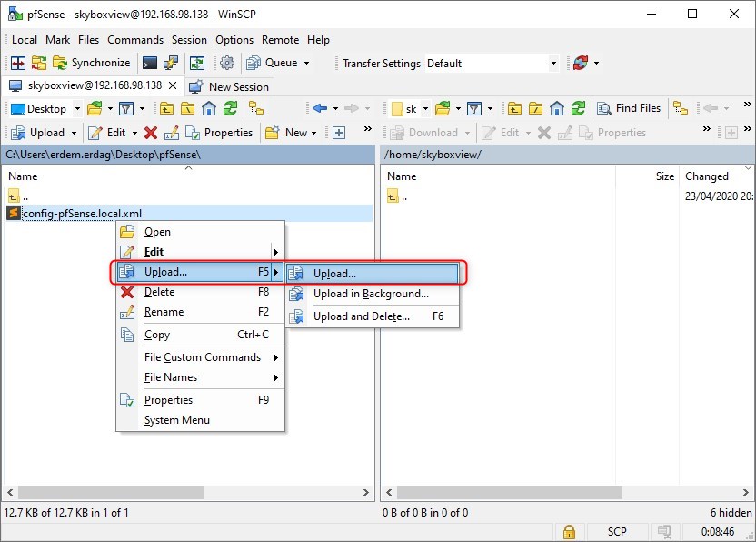Click the remote panel horizontal scrollbar thumb
The width and height of the screenshot is (756, 542).
[509, 492]
